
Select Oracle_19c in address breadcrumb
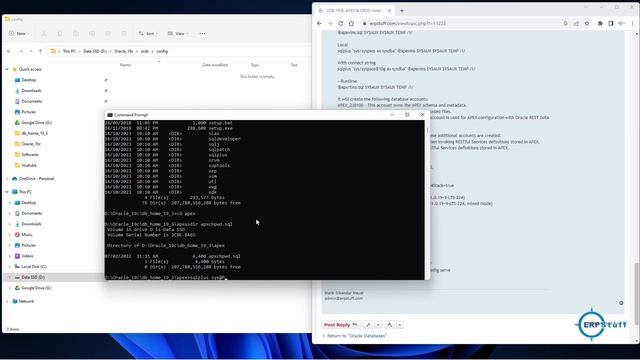pyautogui.click(x=124, y=51)
